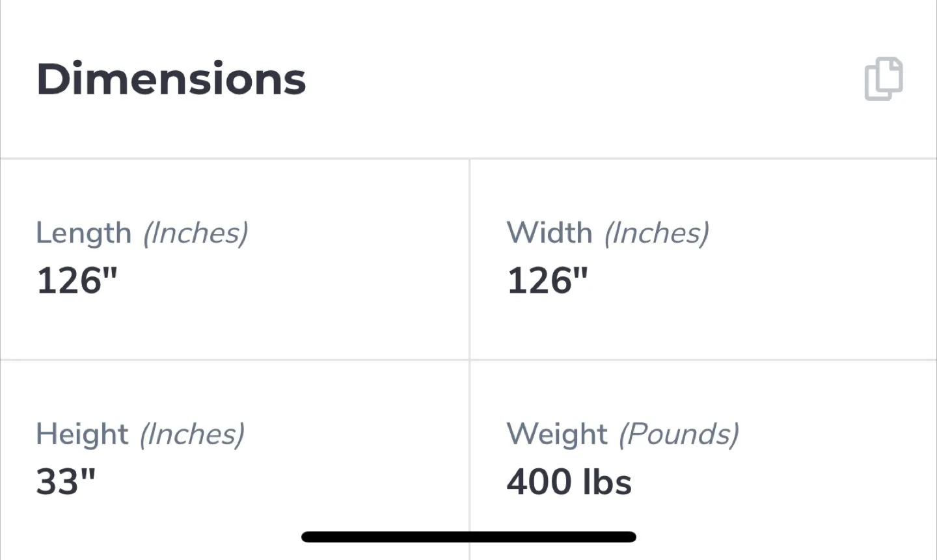Tap the Length value 126"

click(77, 281)
